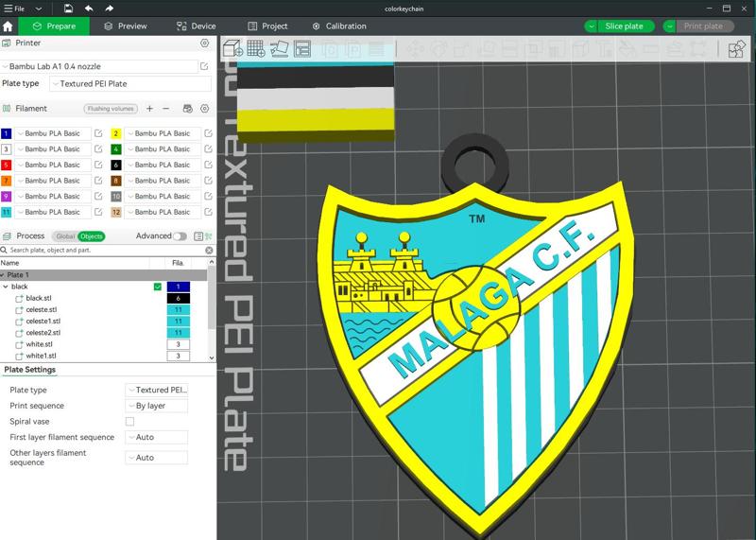Screen dimensions: 756x540
Task: Edit filament 12 preset icon
Action: pyautogui.click(x=208, y=212)
